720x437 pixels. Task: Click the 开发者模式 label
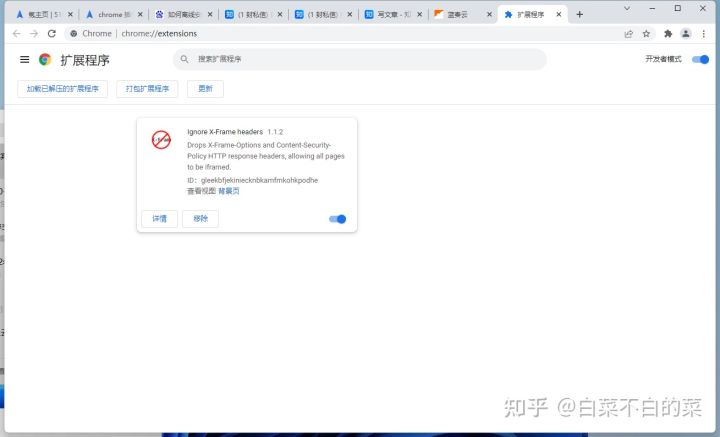point(663,59)
